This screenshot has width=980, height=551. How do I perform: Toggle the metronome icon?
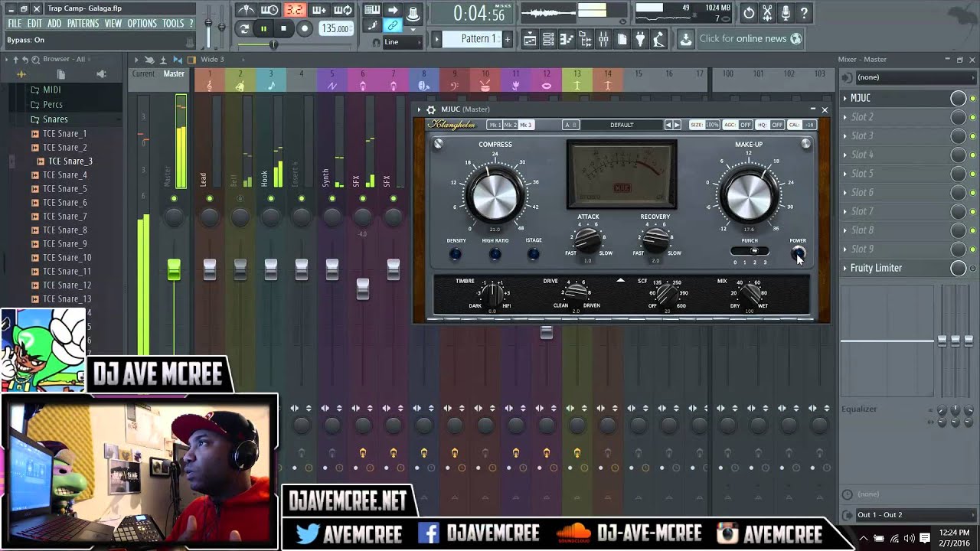pyautogui.click(x=247, y=10)
